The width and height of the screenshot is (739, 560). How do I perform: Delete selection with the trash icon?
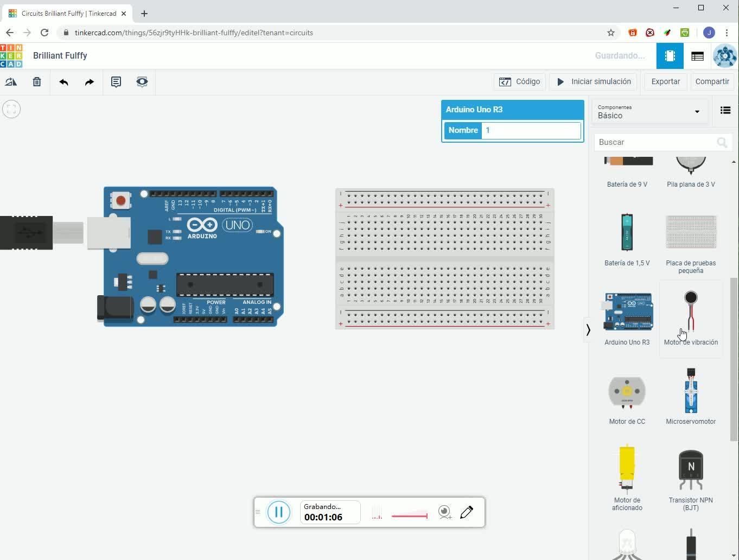tap(37, 82)
